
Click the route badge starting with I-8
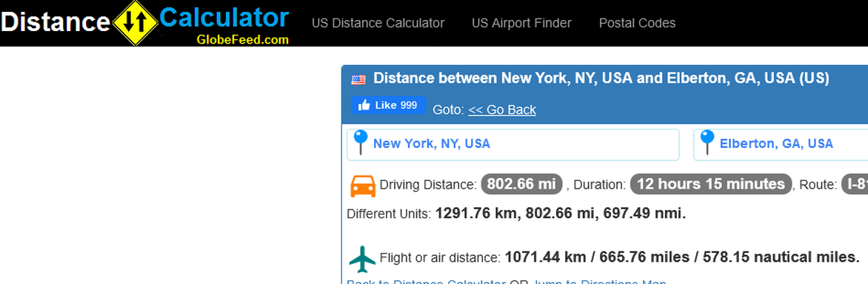click(x=855, y=184)
